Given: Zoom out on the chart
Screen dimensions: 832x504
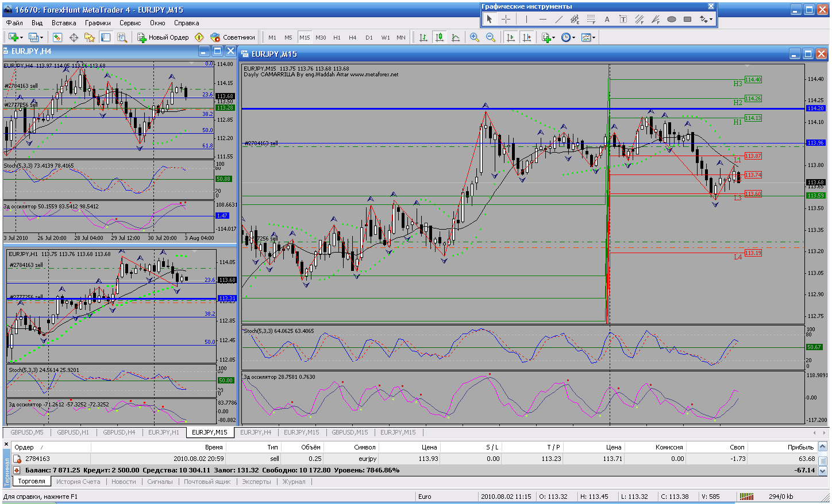Looking at the screenshot, I should coord(491,37).
